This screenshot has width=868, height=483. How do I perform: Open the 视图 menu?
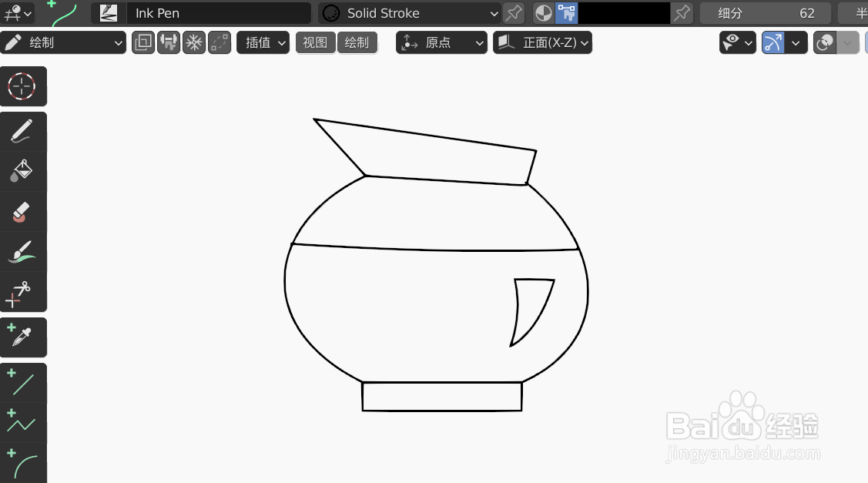coord(316,42)
